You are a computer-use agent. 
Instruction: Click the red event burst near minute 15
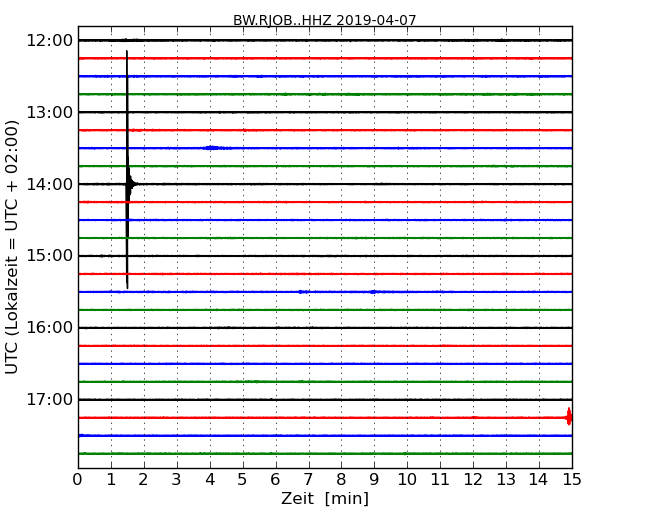tap(569, 416)
